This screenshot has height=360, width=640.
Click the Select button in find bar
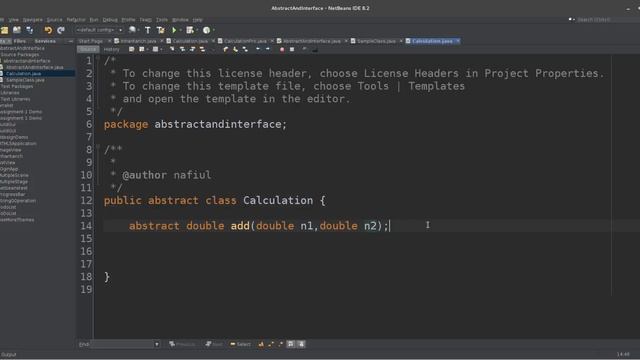click(240, 344)
